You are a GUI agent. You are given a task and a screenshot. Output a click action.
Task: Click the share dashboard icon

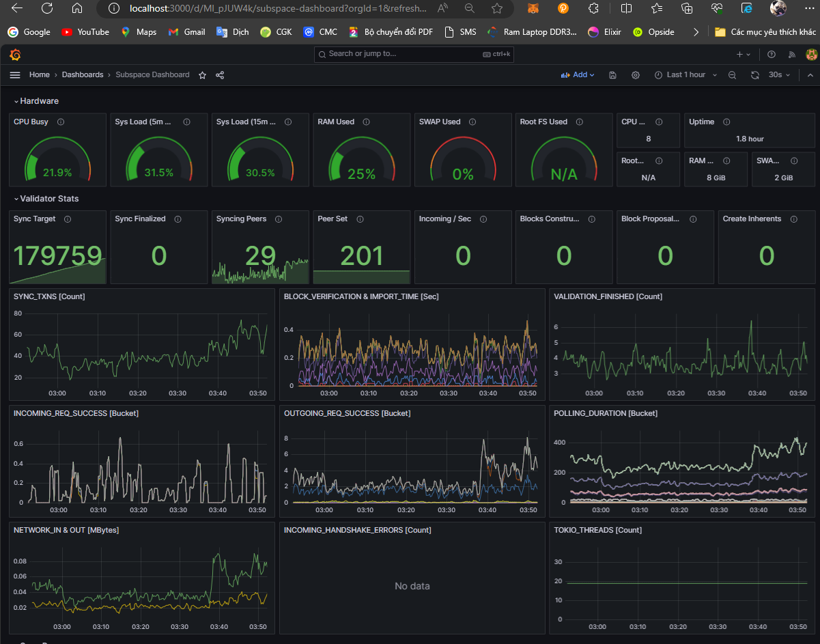coord(220,74)
